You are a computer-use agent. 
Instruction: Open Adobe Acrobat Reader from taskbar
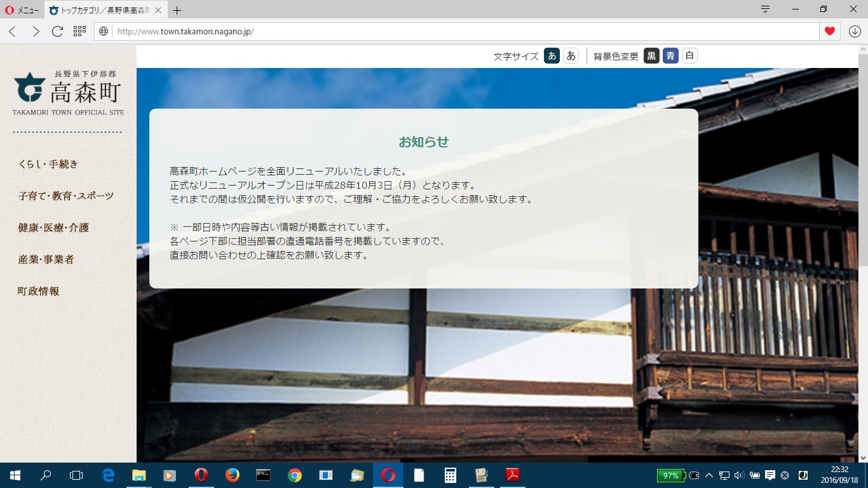coord(512,475)
